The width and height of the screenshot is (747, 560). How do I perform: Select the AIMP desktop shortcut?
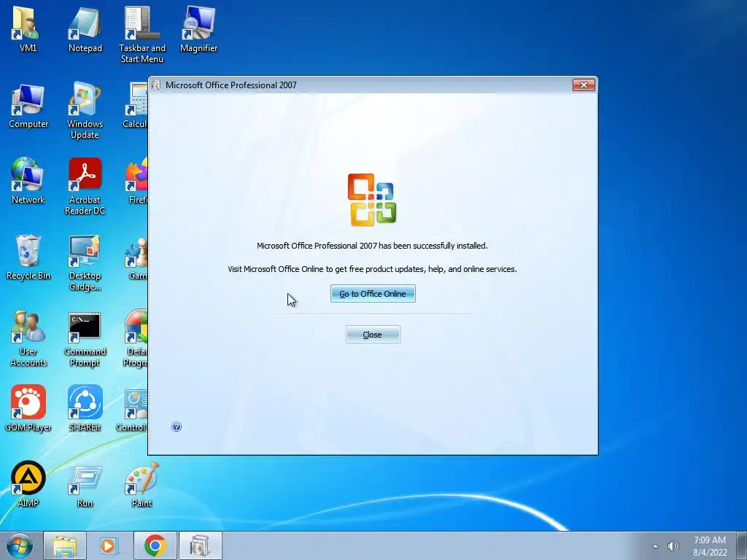coord(28,484)
